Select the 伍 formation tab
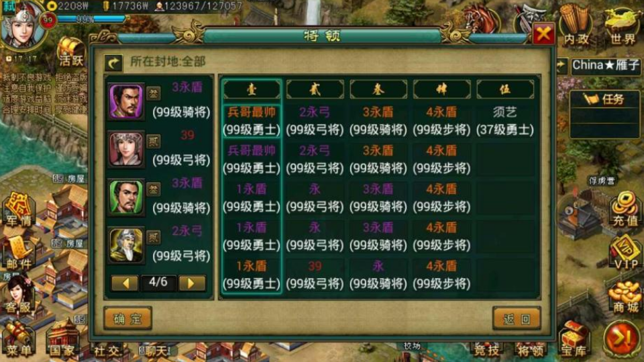This screenshot has width=644, height=362. [x=505, y=89]
